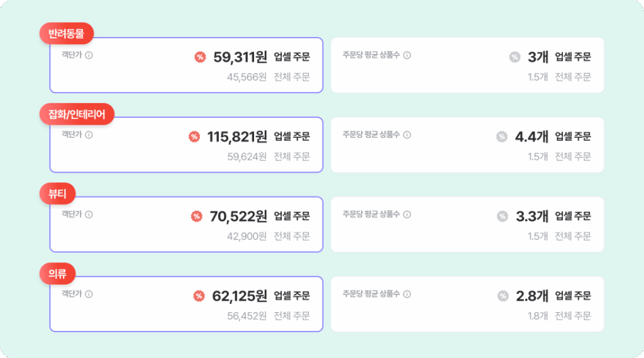Click gray percent badge next to 4.4개

click(x=502, y=137)
